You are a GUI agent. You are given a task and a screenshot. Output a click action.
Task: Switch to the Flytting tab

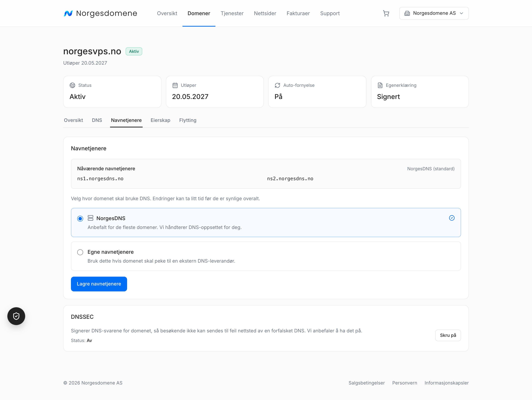pyautogui.click(x=188, y=120)
